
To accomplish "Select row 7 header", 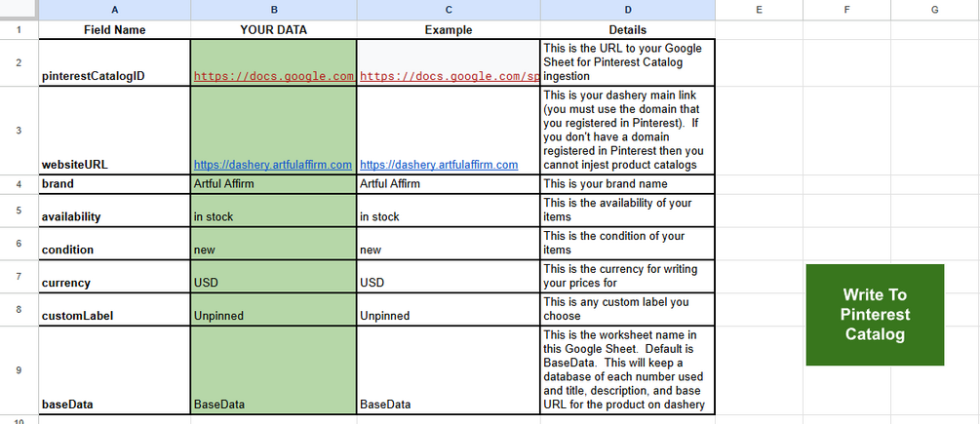I will pyautogui.click(x=19, y=276).
